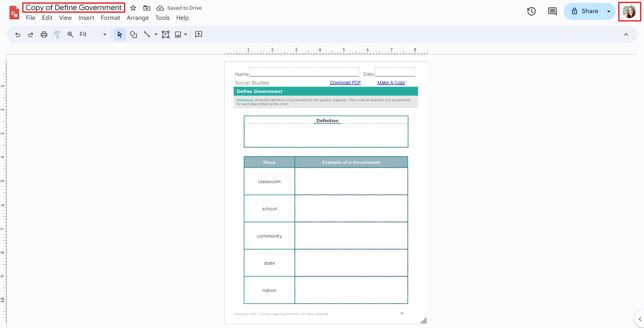Image resolution: width=644 pixels, height=328 pixels.
Task: Click the Move to folder icon
Action: 147,8
